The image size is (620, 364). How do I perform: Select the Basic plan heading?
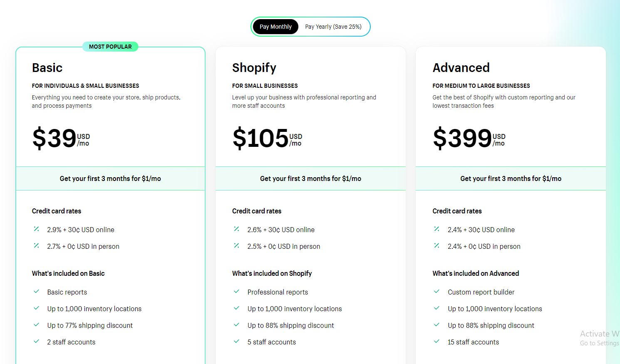pyautogui.click(x=47, y=68)
